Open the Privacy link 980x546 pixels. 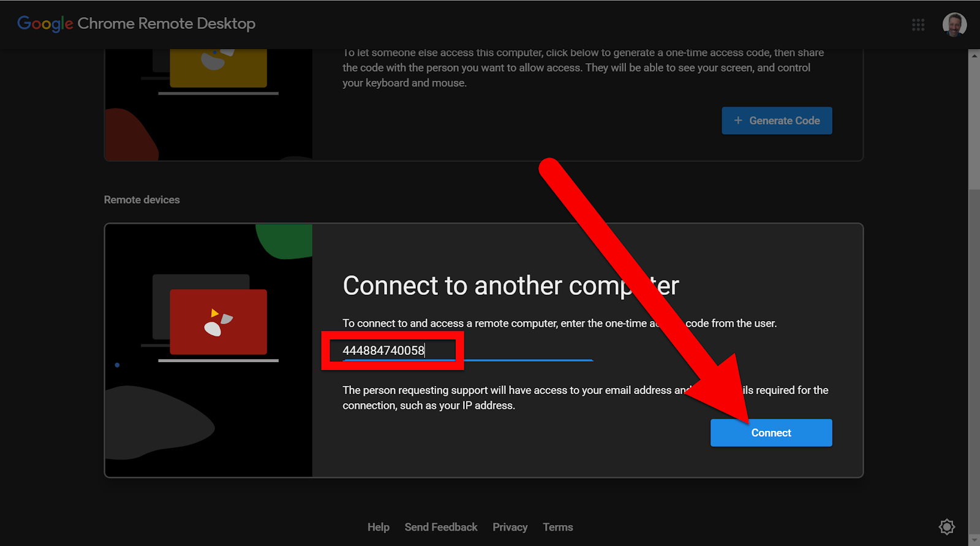click(510, 527)
